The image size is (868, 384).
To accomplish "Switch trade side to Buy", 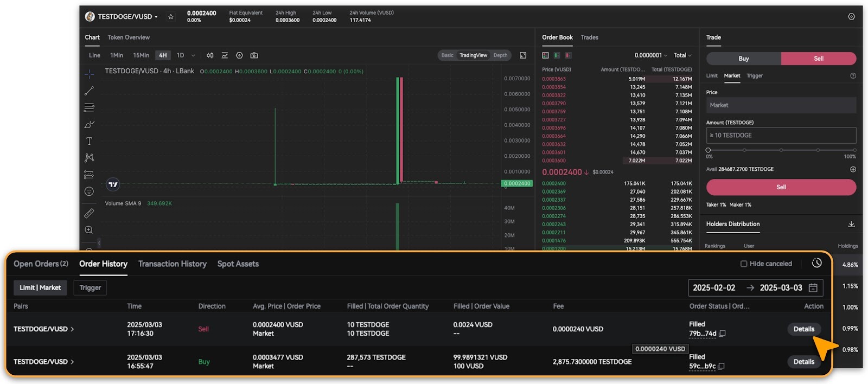I will [x=743, y=59].
